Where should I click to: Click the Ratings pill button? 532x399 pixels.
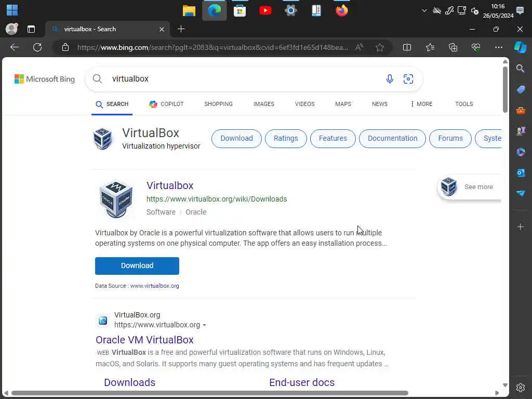[x=286, y=138]
